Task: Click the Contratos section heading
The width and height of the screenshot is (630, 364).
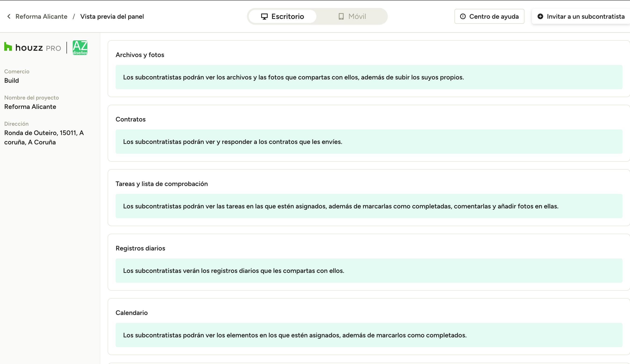Action: pos(131,119)
